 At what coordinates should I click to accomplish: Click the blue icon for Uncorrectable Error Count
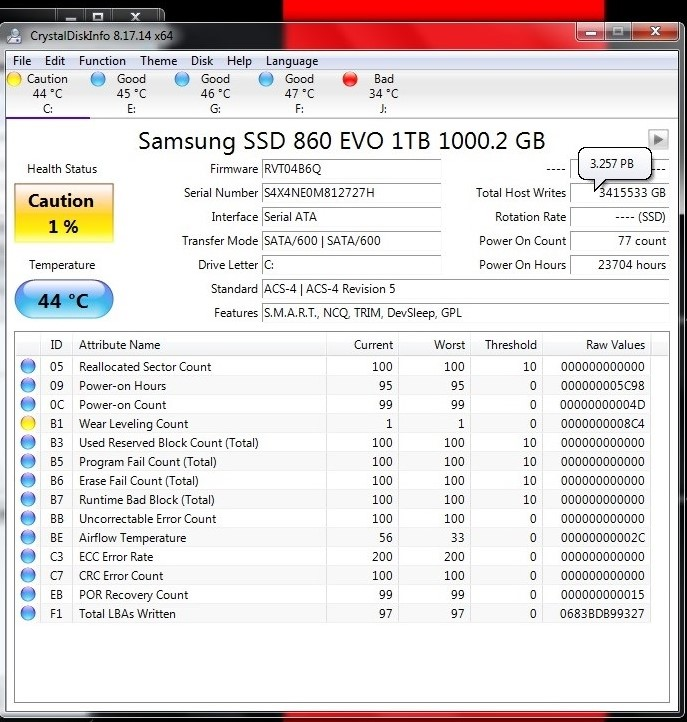pyautogui.click(x=28, y=518)
